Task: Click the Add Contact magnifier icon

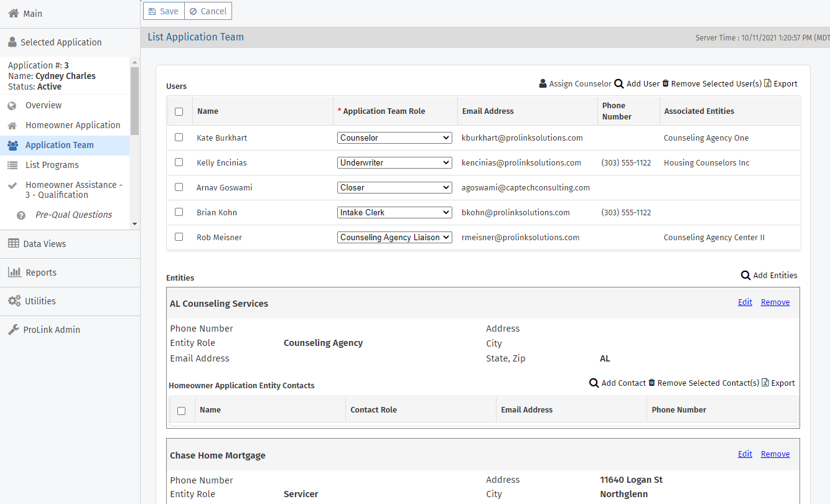Action: [x=594, y=383]
